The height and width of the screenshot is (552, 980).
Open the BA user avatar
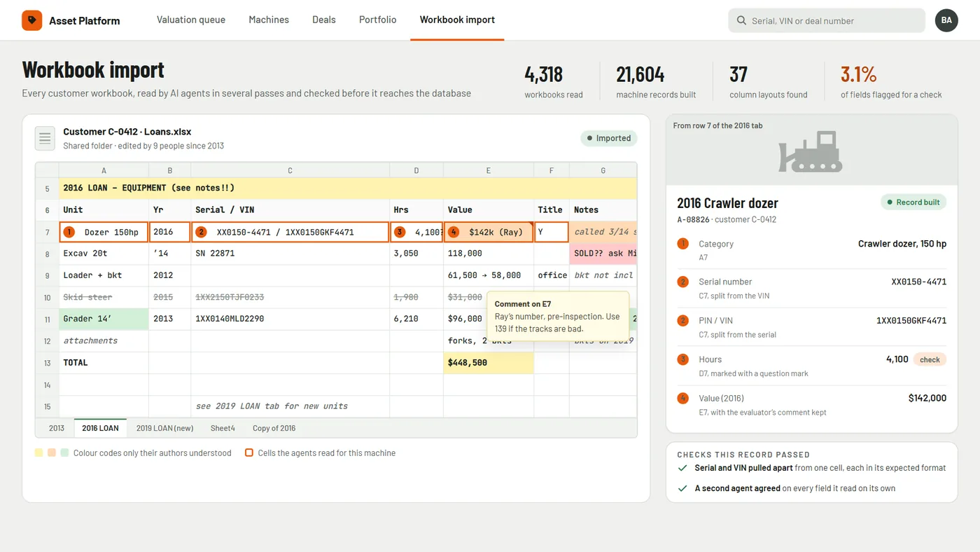(946, 20)
